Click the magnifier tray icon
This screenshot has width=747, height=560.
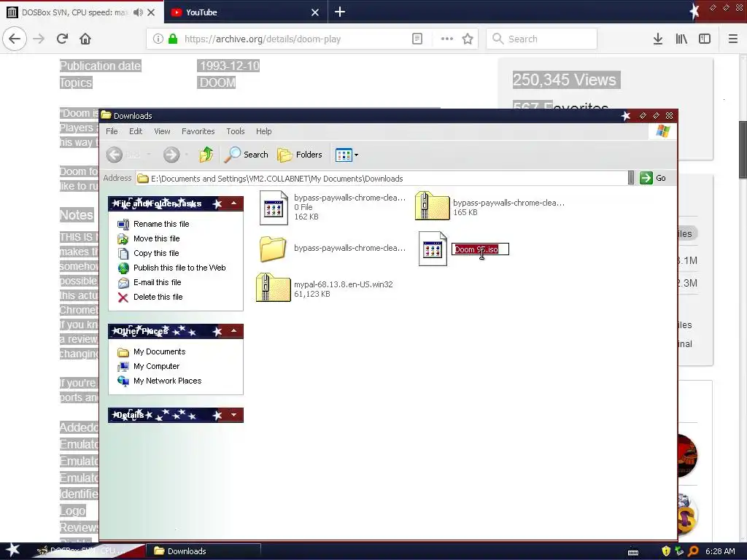[693, 551]
